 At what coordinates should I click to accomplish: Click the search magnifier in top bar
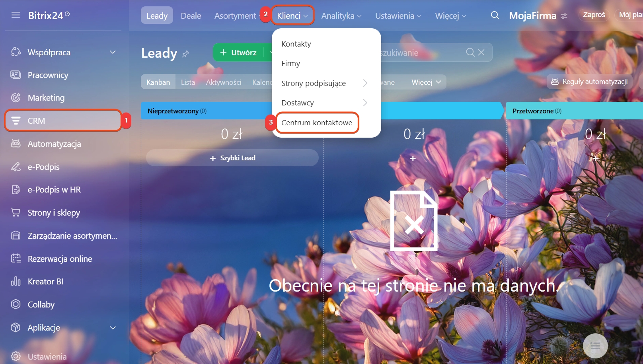click(495, 16)
